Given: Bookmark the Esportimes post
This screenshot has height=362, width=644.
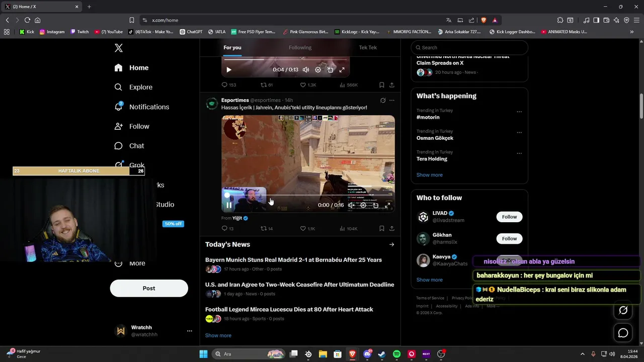Looking at the screenshot, I should [x=382, y=228].
